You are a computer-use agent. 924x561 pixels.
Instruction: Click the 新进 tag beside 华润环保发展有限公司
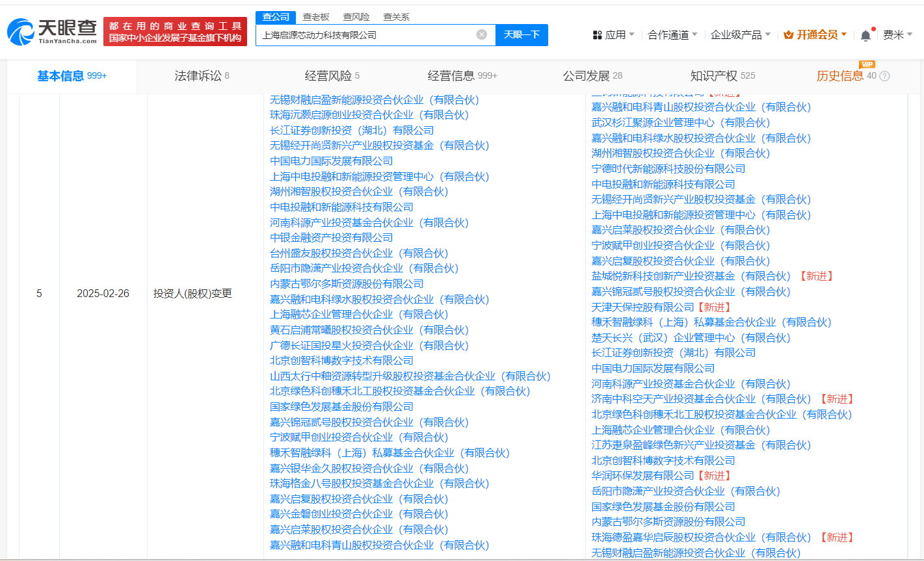(714, 476)
